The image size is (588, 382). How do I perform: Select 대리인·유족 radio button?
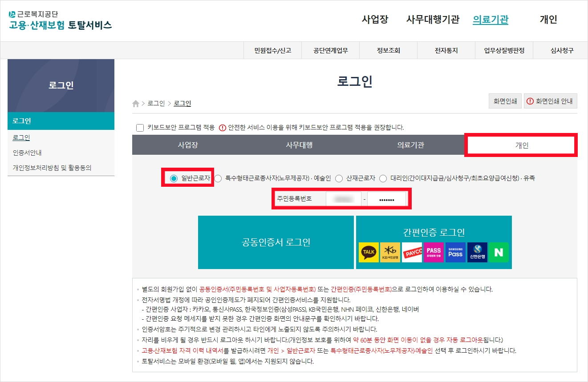pyautogui.click(x=383, y=178)
